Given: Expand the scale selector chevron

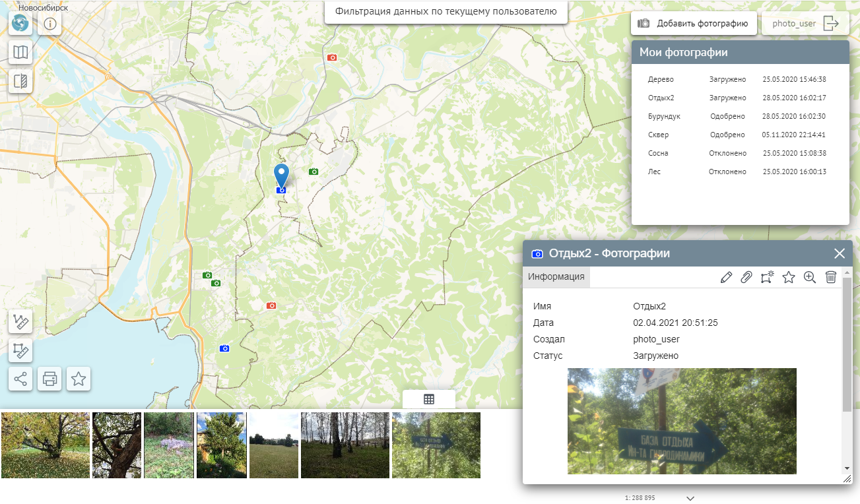Looking at the screenshot, I should [x=690, y=498].
